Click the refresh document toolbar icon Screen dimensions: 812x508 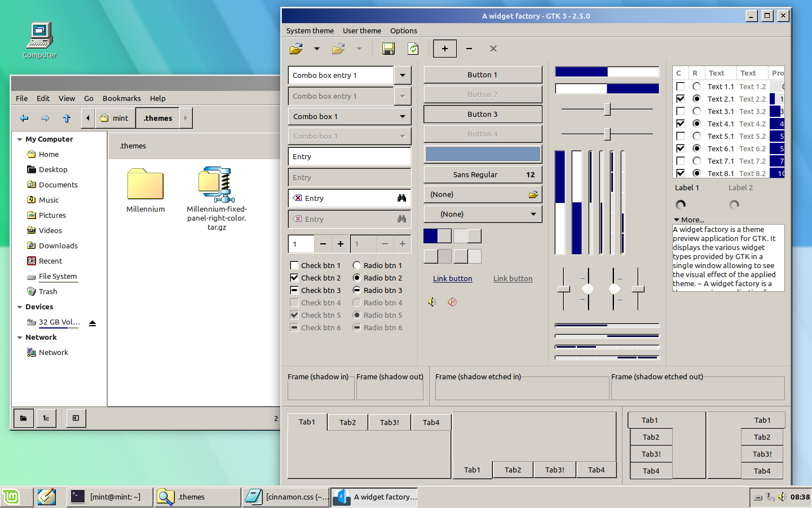tap(413, 49)
